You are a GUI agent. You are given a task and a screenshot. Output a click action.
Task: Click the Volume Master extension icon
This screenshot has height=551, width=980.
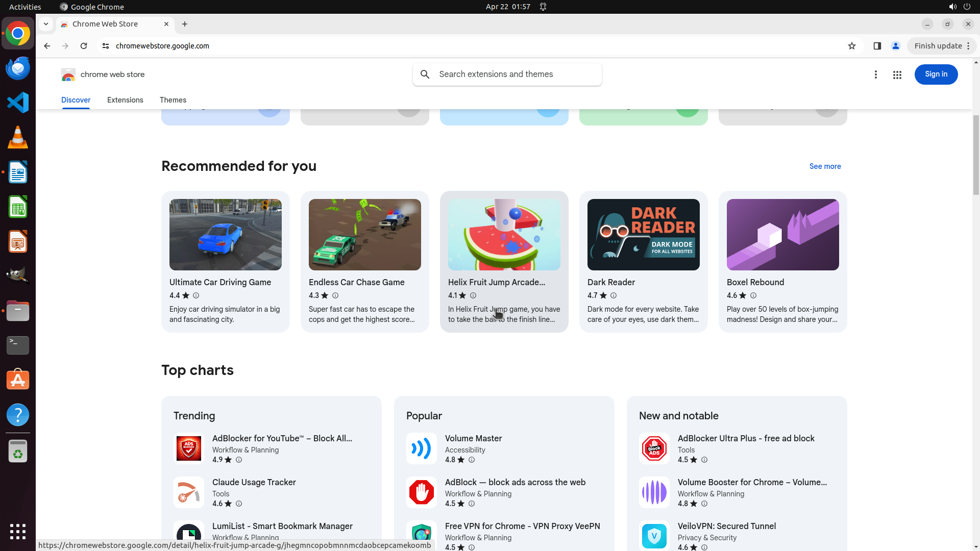pyautogui.click(x=421, y=448)
